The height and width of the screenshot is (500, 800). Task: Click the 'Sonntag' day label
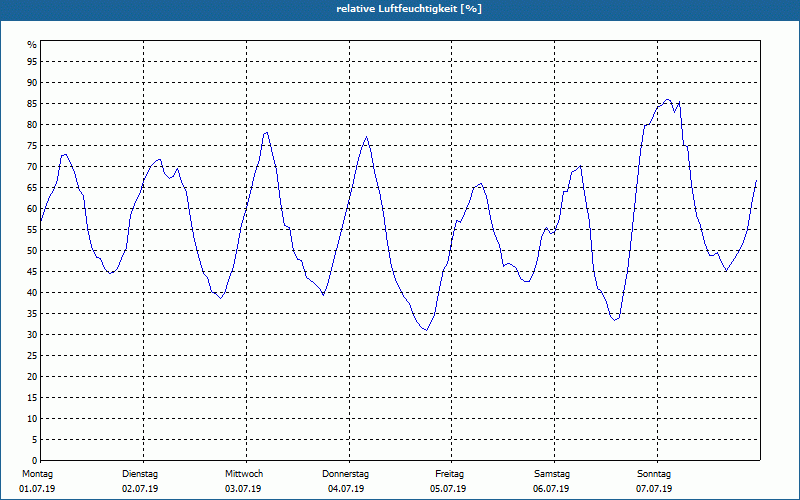point(654,474)
